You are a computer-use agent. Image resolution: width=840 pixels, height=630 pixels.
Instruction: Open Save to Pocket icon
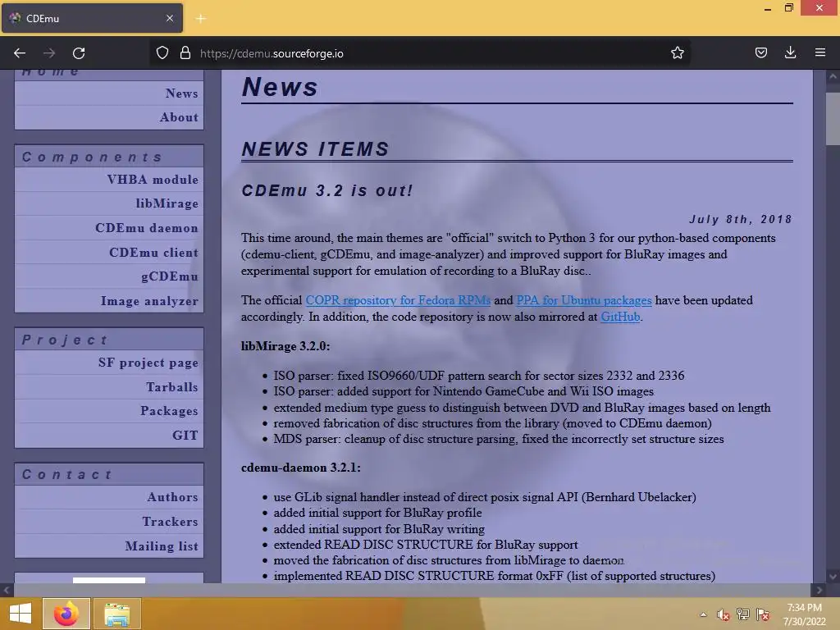[761, 52]
